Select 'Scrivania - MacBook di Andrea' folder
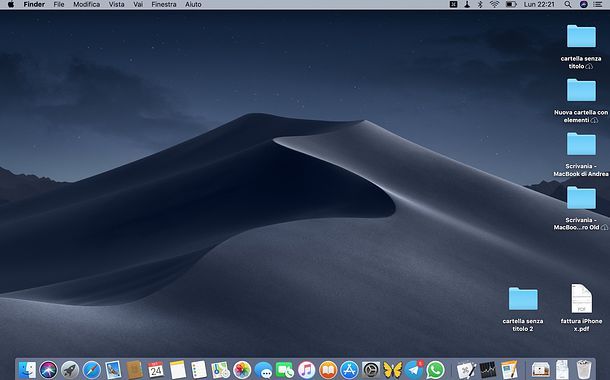 click(x=581, y=144)
